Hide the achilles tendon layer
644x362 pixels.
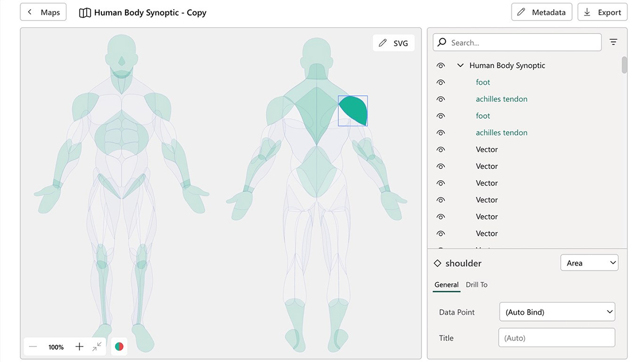[x=441, y=99]
